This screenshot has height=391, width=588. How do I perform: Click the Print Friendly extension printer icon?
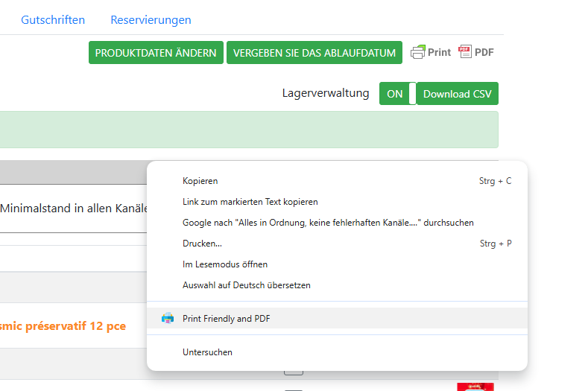tap(168, 318)
